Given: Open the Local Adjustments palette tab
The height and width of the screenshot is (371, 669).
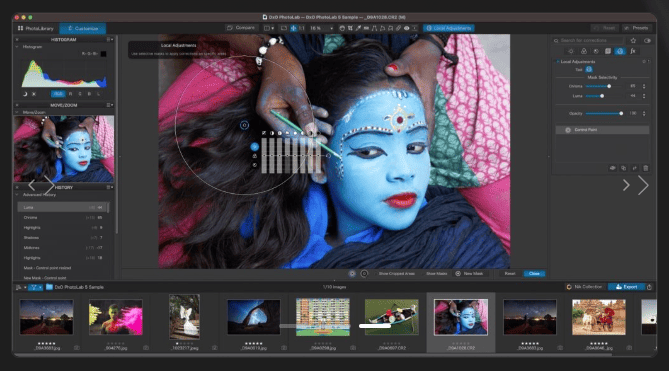Looking at the screenshot, I should pyautogui.click(x=620, y=51).
